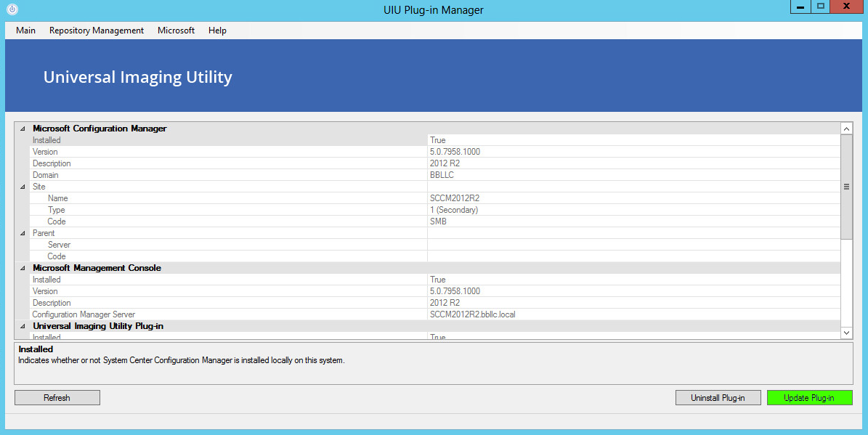Viewport: 868px width, 435px height.
Task: Select the Domain row showing BBLLC
Action: [218, 174]
